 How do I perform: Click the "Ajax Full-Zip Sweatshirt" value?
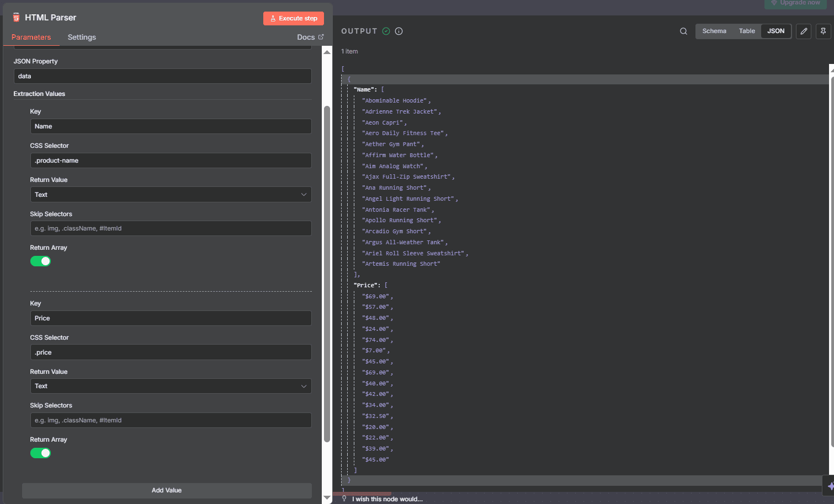407,176
